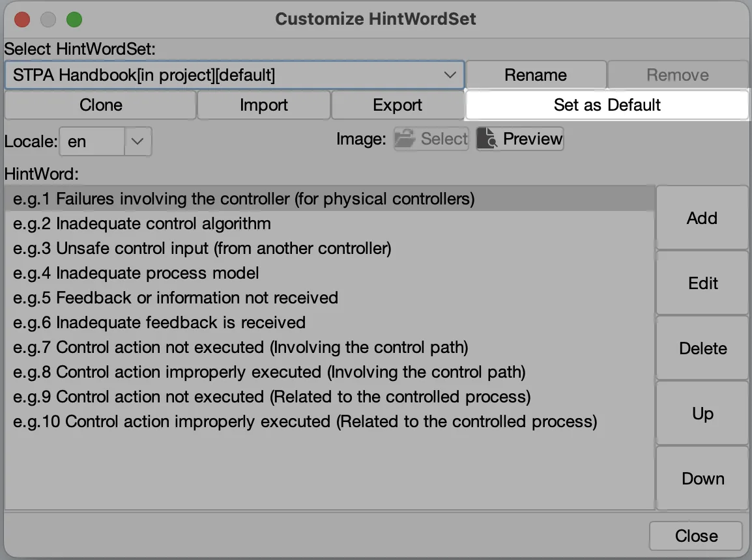Viewport: 752px width, 560px height.
Task: Click the red window close button
Action: click(x=22, y=20)
